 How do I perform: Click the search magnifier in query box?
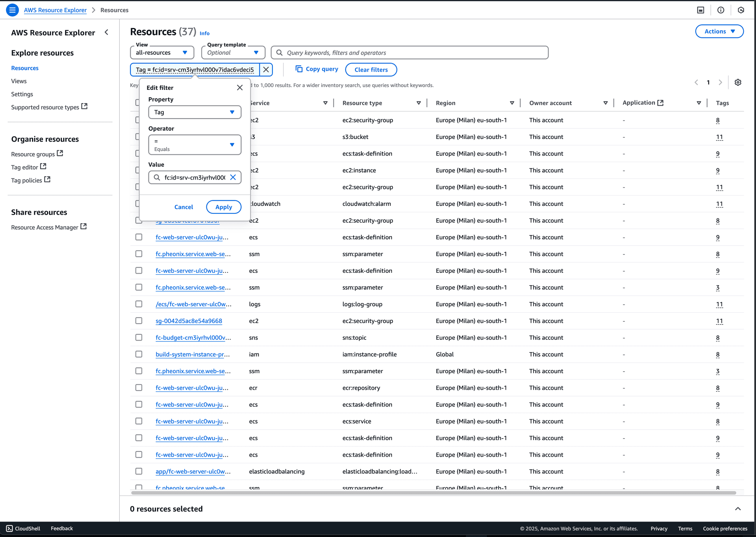tap(279, 53)
